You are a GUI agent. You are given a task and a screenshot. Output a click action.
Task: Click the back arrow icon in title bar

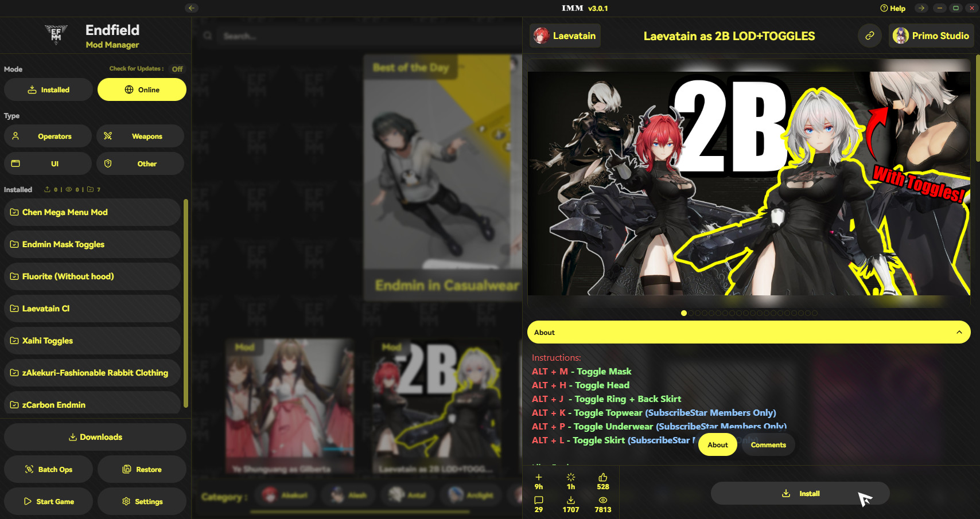(192, 8)
